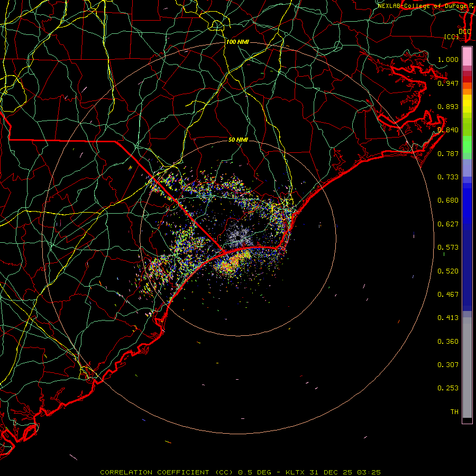Click the "03:25" timestamp in caption

[369, 472]
